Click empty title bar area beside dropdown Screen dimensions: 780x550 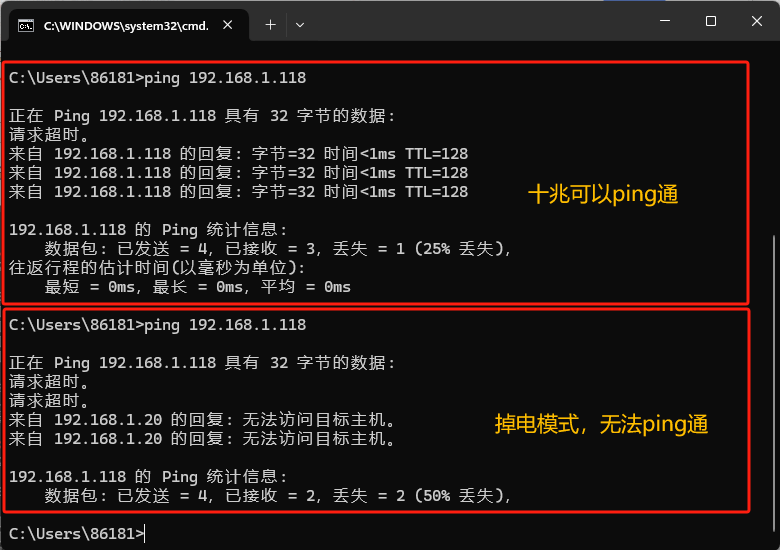coord(470,24)
